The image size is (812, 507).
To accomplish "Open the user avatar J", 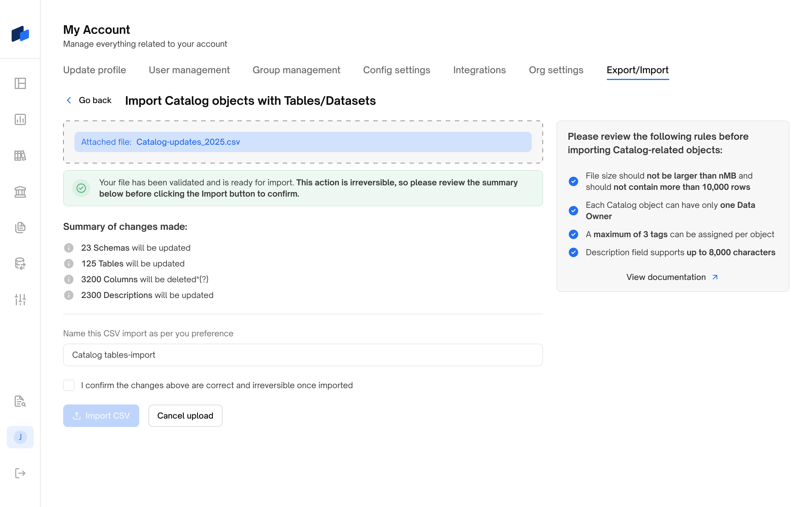I will [20, 437].
